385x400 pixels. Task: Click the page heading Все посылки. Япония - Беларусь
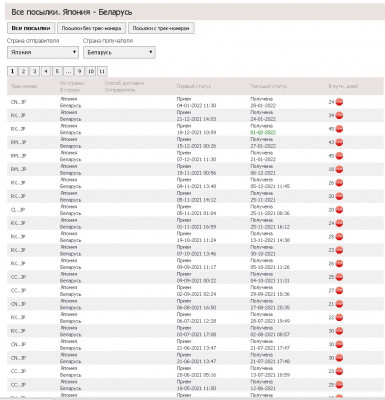coord(72,12)
